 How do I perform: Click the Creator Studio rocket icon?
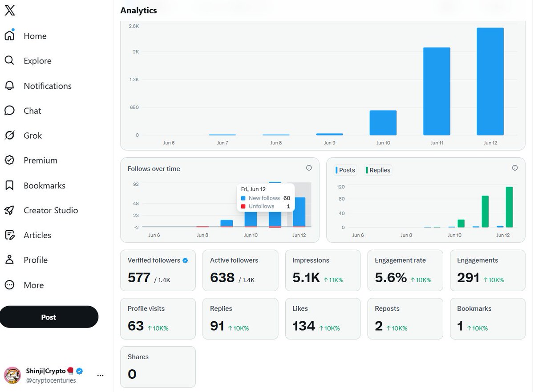(x=9, y=210)
